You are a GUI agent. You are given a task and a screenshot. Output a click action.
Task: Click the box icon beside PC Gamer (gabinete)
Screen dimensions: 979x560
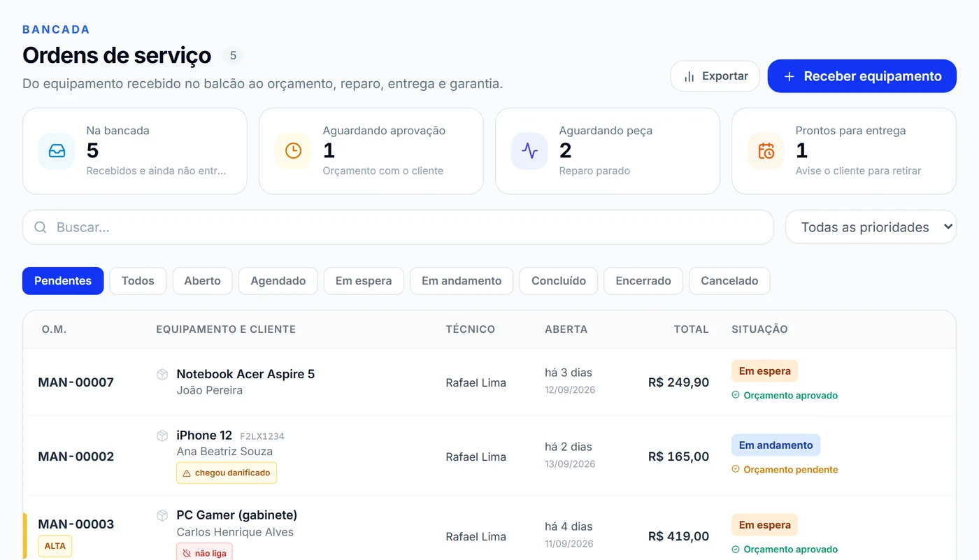click(162, 516)
